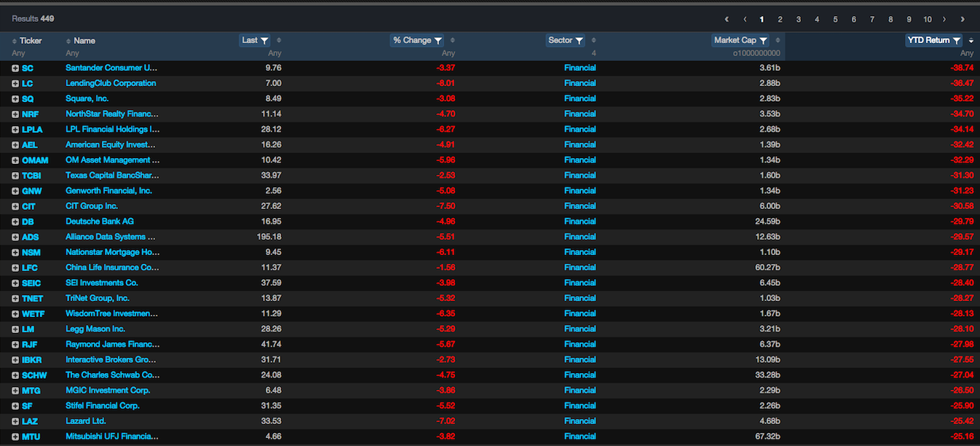Go to results page 3

point(799,20)
